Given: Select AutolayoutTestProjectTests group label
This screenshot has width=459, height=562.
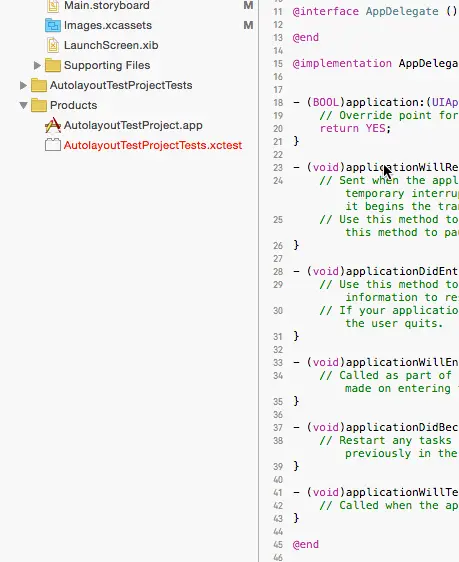Looking at the screenshot, I should click(121, 85).
